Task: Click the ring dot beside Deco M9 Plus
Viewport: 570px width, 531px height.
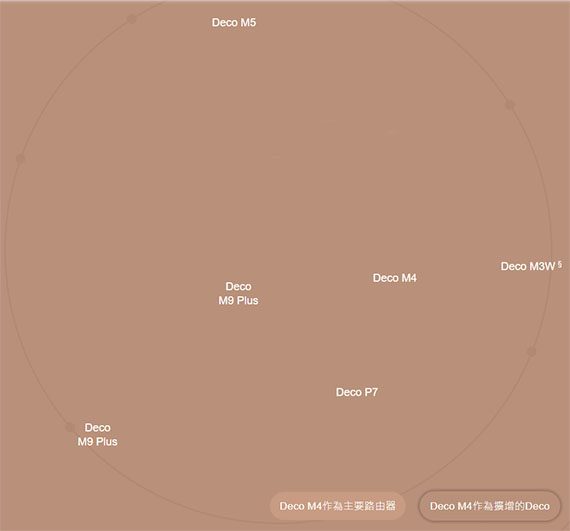Action: click(x=70, y=427)
